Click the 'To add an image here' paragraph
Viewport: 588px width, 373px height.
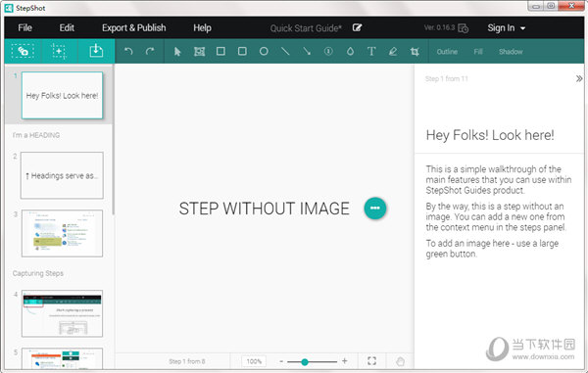(x=492, y=249)
